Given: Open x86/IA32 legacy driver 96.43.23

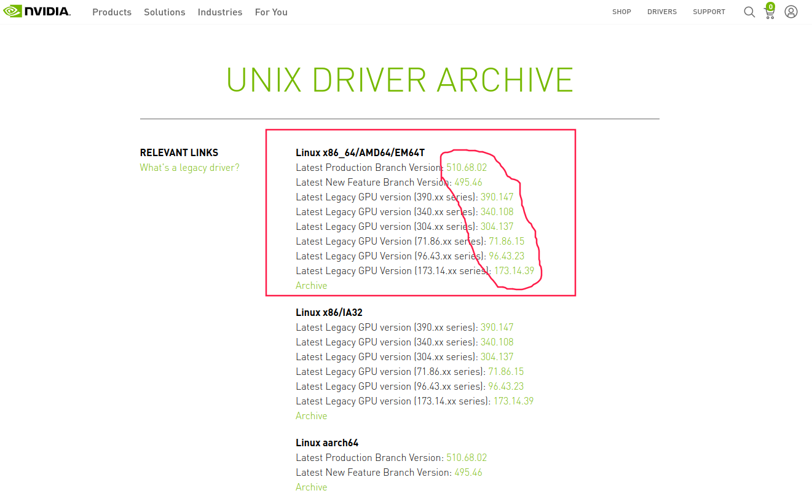Looking at the screenshot, I should [506, 387].
